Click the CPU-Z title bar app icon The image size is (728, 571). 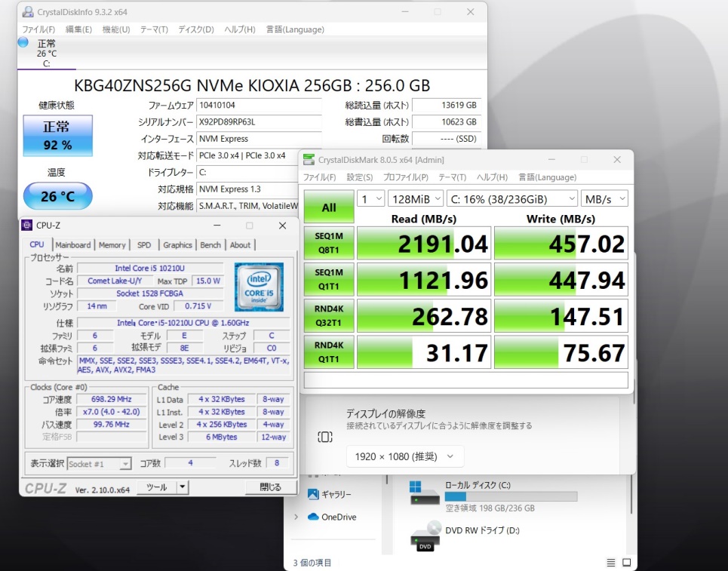pos(27,225)
